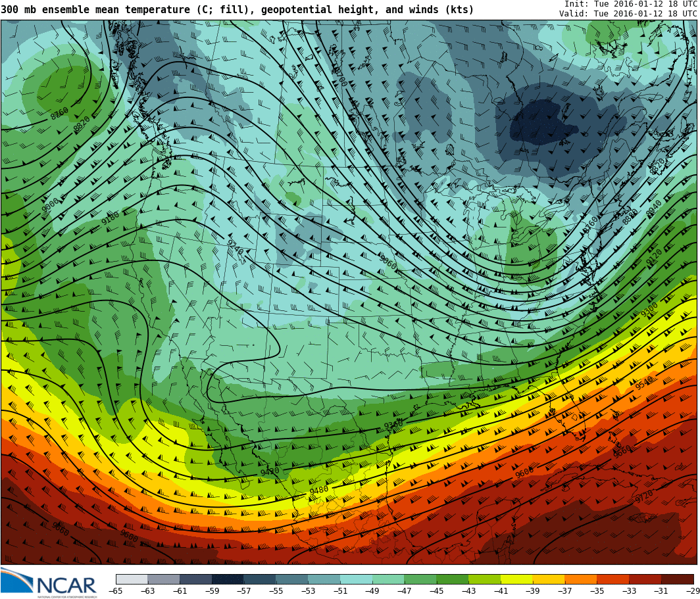Click the 9420 height contour label
The width and height of the screenshot is (700, 599).
[x=270, y=471]
